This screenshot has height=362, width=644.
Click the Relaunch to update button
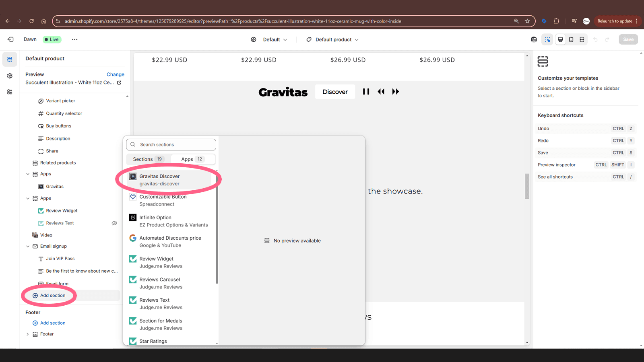coord(615,21)
